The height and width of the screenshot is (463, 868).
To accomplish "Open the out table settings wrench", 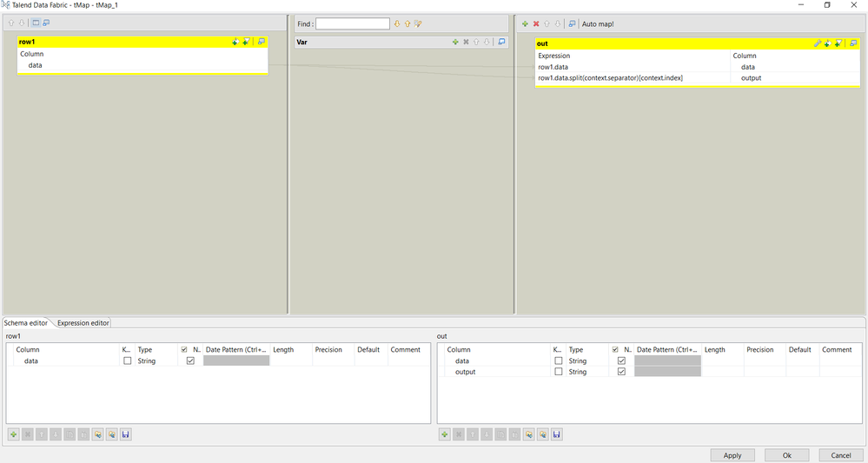I will [817, 43].
